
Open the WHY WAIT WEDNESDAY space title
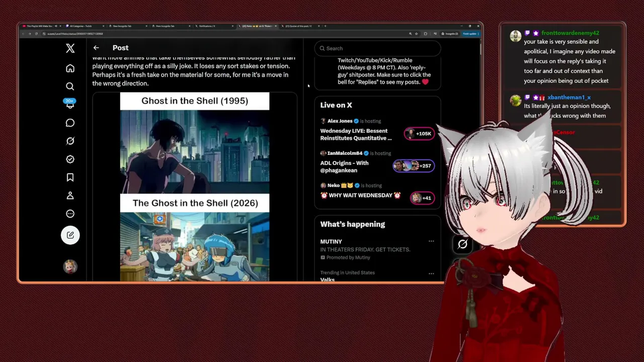361,195
